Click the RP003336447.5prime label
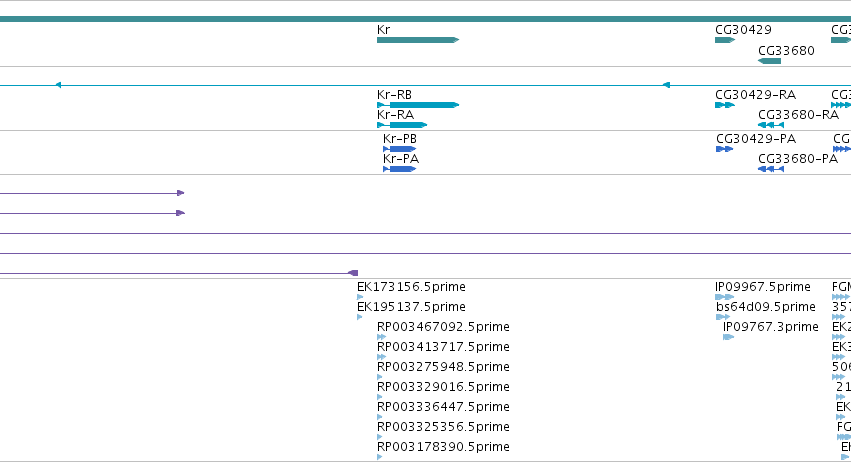Viewport: 851px width, 462px height. 443,407
